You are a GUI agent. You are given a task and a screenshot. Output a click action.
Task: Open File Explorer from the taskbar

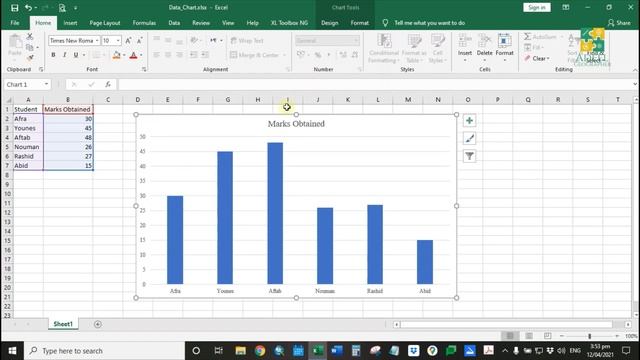[240, 351]
